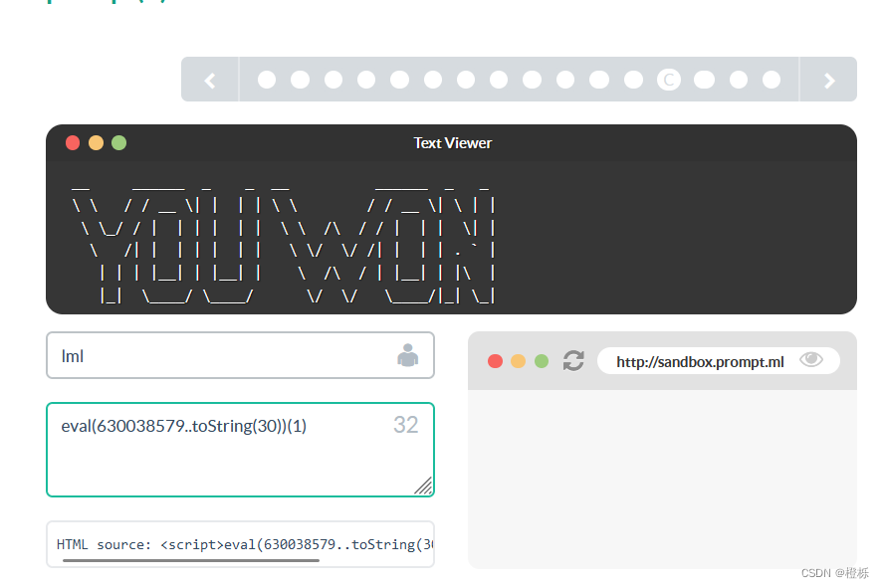
Task: Select the current level dot marked C
Action: 669,80
